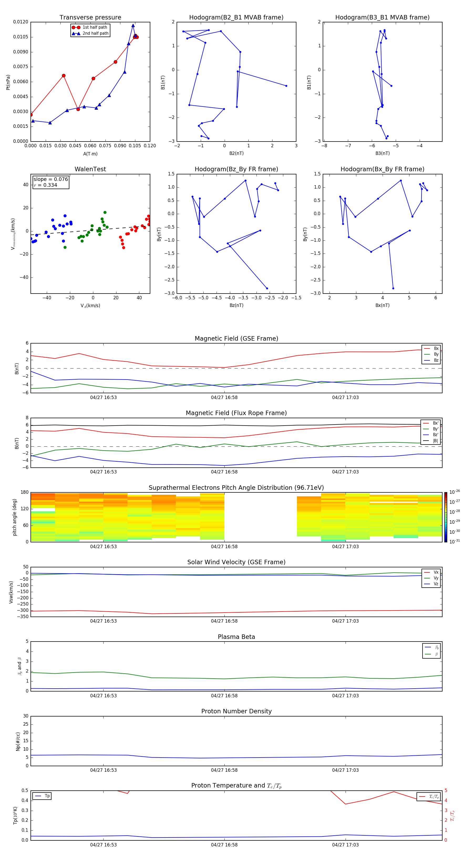473x868 pixels.
Task: Click the 'Hodogram(B2_B1 MVAB frame)' title
Action: (236, 18)
